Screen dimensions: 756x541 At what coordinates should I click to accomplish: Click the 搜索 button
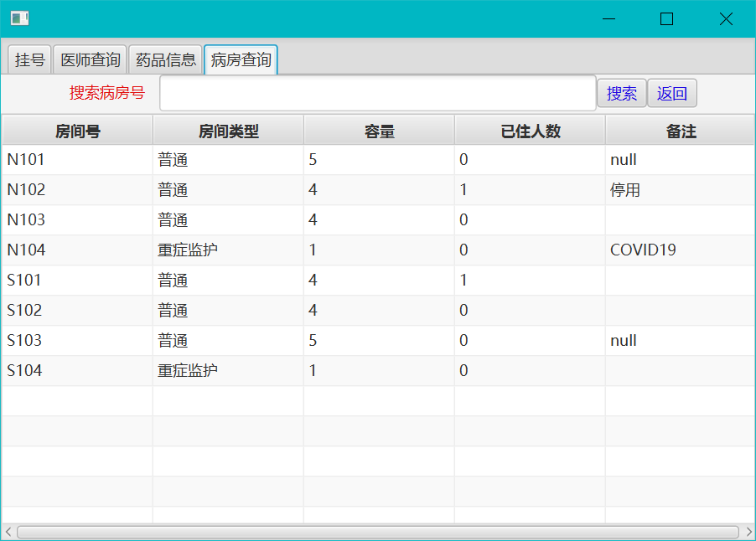coord(622,93)
